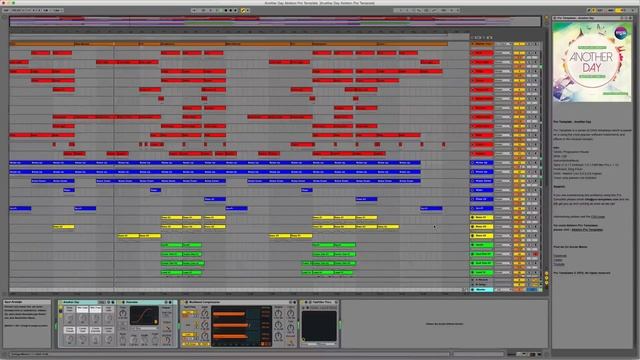The image size is (640, 360).
Task: Disarm the red Arm button on Synth Slide 01
Action: (x=536, y=254)
